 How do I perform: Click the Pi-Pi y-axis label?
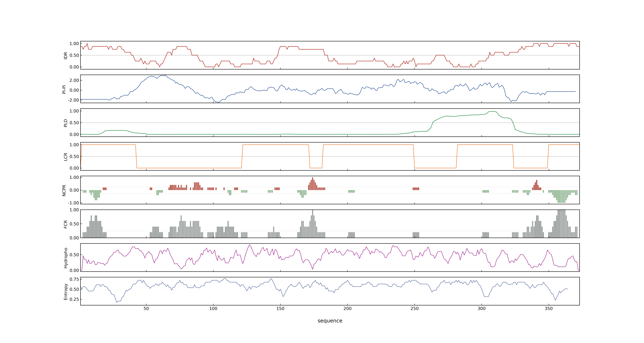[x=64, y=89]
